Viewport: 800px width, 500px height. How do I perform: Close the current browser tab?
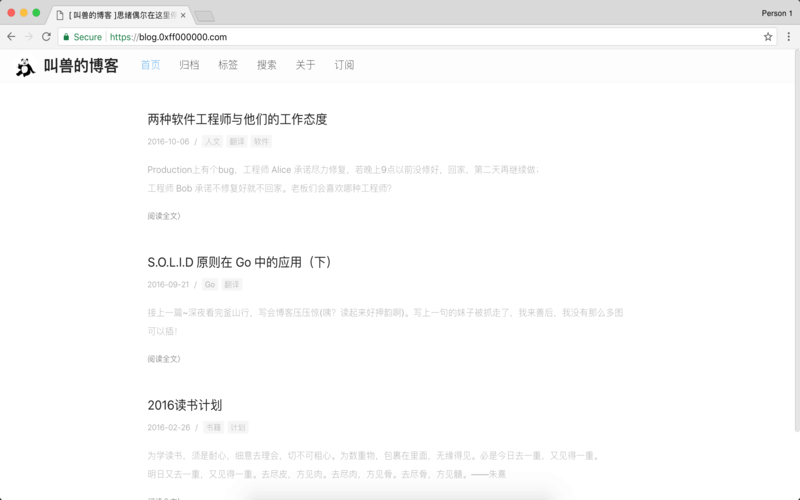pyautogui.click(x=183, y=15)
